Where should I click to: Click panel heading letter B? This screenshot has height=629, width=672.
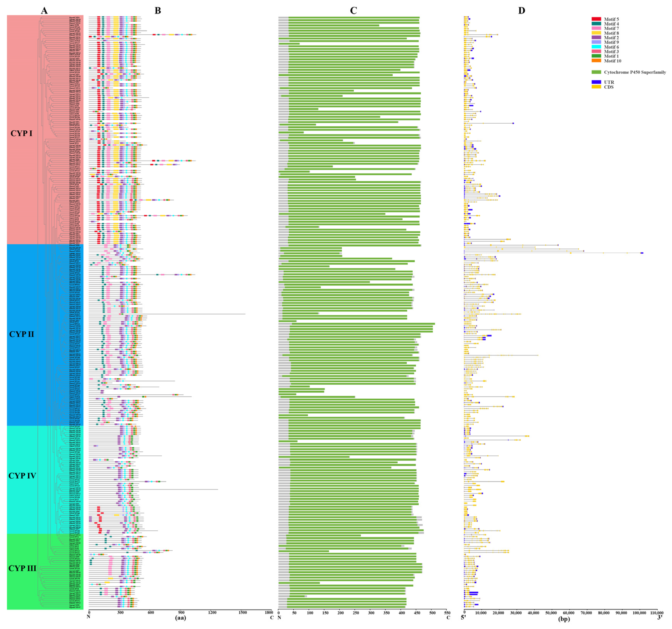(x=158, y=11)
